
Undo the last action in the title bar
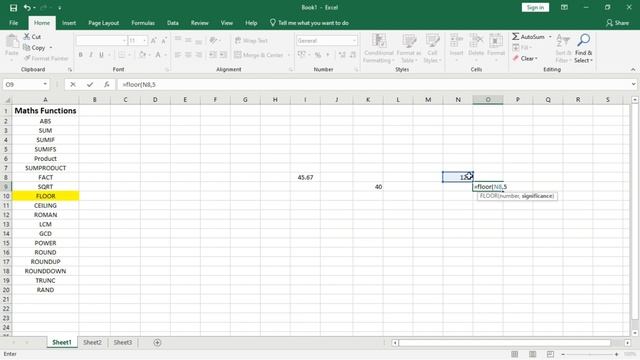27,8
